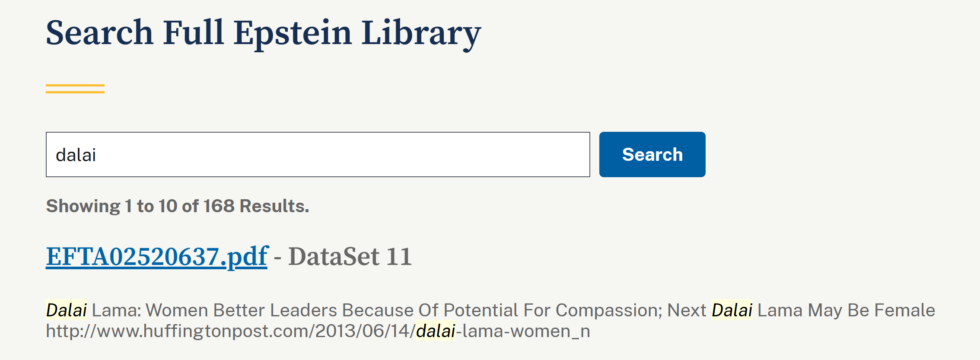
Task: Click the "Showing 1 to 10 of 168 Results" text
Action: pos(178,206)
